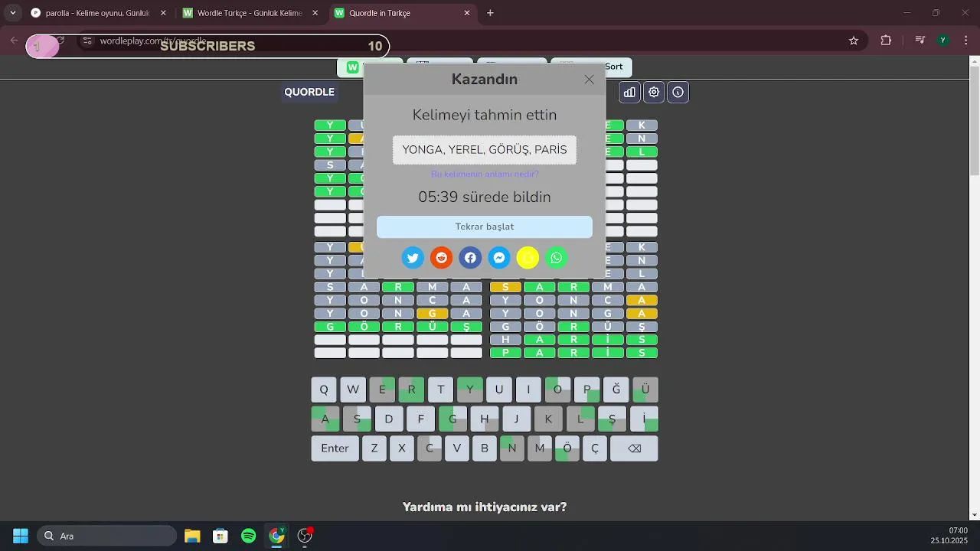Open the info icon next to settings
980x551 pixels.
click(678, 93)
